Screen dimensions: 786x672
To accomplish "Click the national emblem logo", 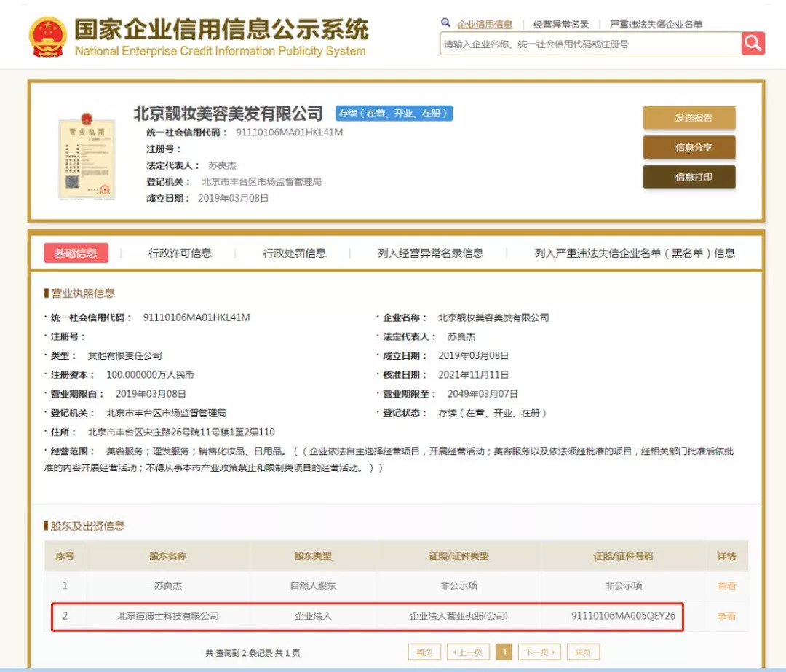I will tap(47, 36).
